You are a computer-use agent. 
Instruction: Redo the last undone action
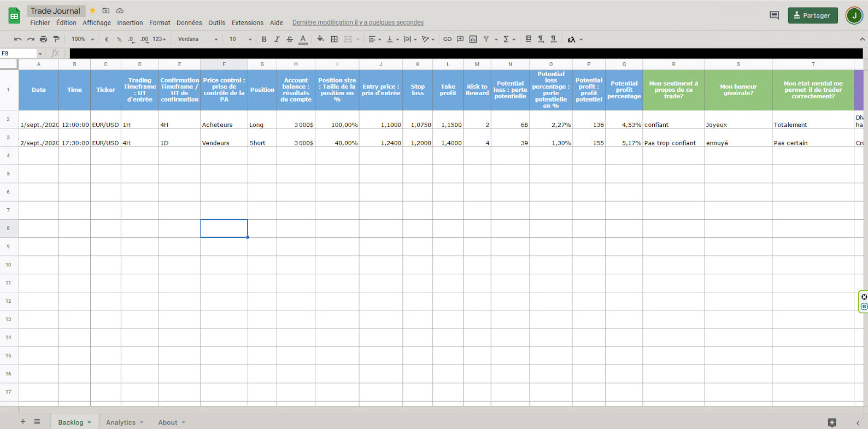tap(31, 39)
